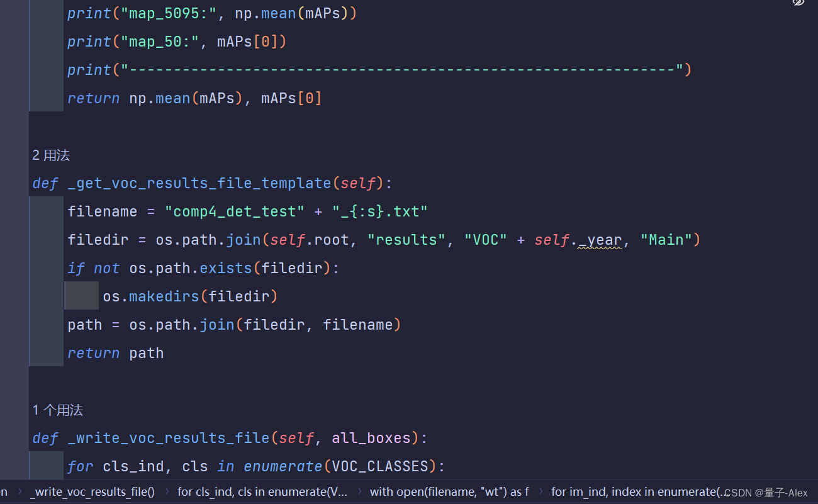This screenshot has width=818, height=504.
Task: Click the dashed-line string in print
Action: pyautogui.click(x=402, y=69)
